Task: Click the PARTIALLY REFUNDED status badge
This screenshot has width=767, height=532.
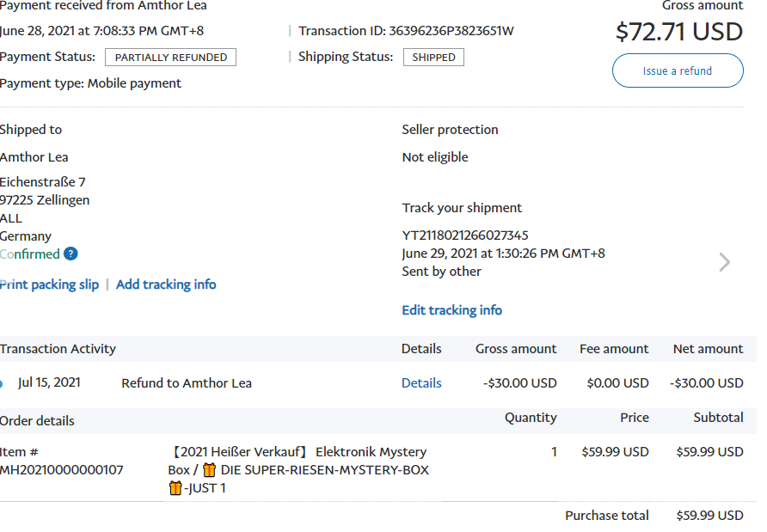Action: [x=170, y=58]
